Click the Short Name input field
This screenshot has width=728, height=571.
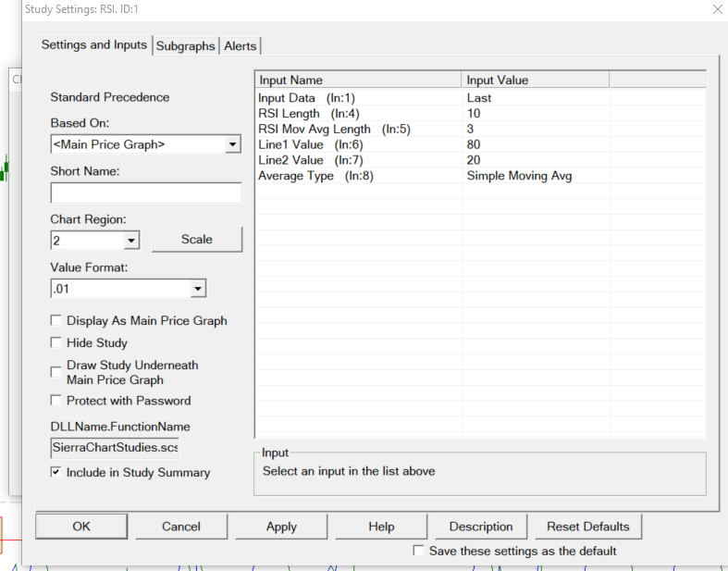pyautogui.click(x=146, y=192)
